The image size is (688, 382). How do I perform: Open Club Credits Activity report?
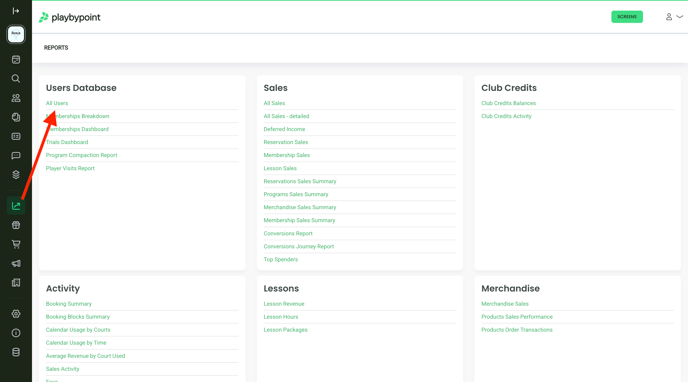[506, 116]
